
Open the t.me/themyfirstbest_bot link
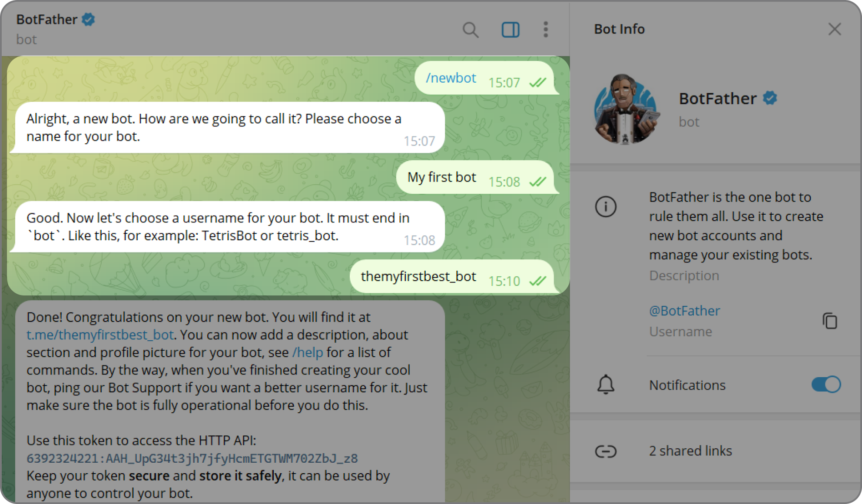pyautogui.click(x=100, y=335)
